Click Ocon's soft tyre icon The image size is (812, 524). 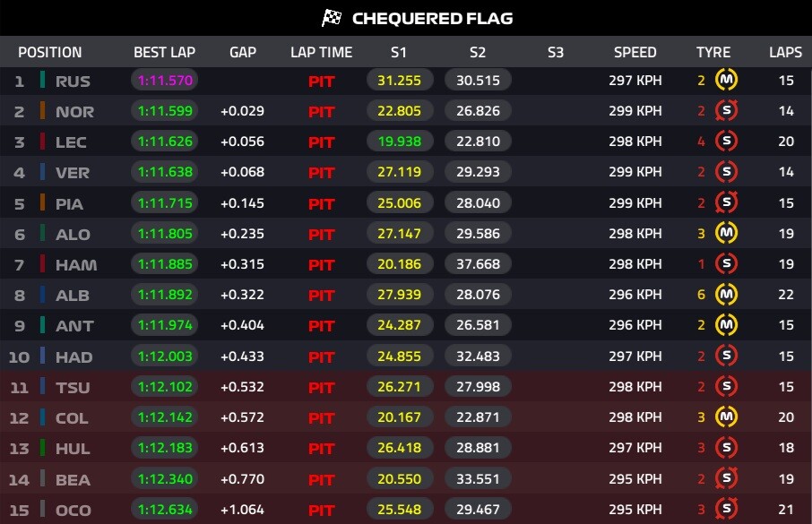(726, 510)
